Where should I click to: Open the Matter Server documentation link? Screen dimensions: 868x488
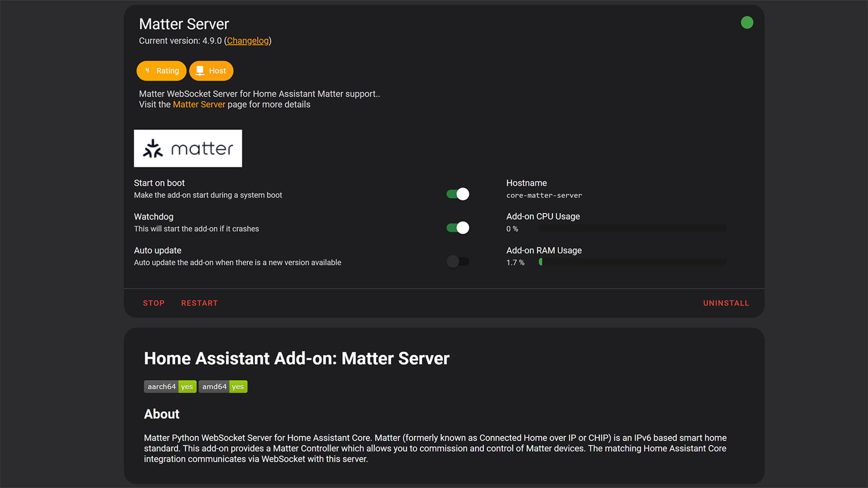pyautogui.click(x=199, y=104)
